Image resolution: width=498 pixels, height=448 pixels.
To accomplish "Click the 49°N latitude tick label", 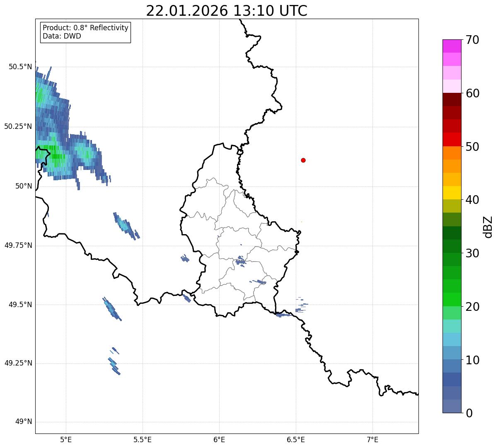I will [24, 422].
